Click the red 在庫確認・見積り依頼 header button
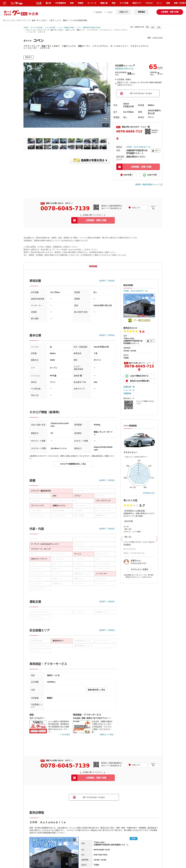Image resolution: width=186 pixels, height=868 pixels. 170,12
